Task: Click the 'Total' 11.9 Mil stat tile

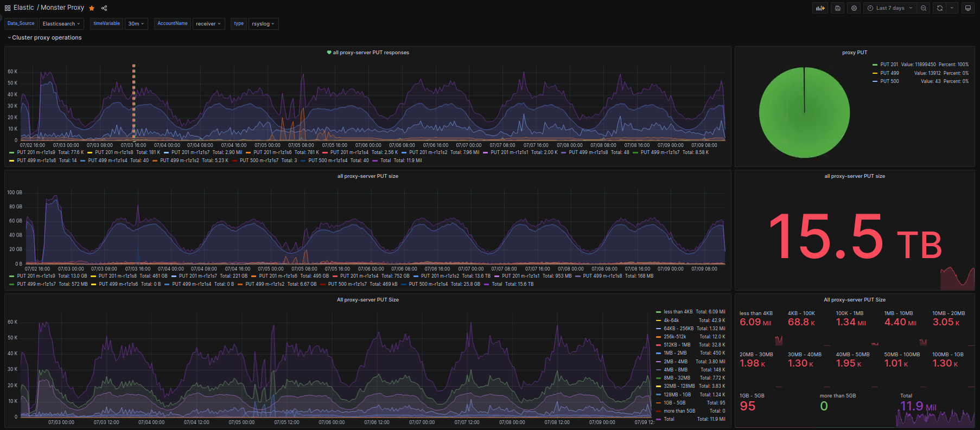Action: 936,409
